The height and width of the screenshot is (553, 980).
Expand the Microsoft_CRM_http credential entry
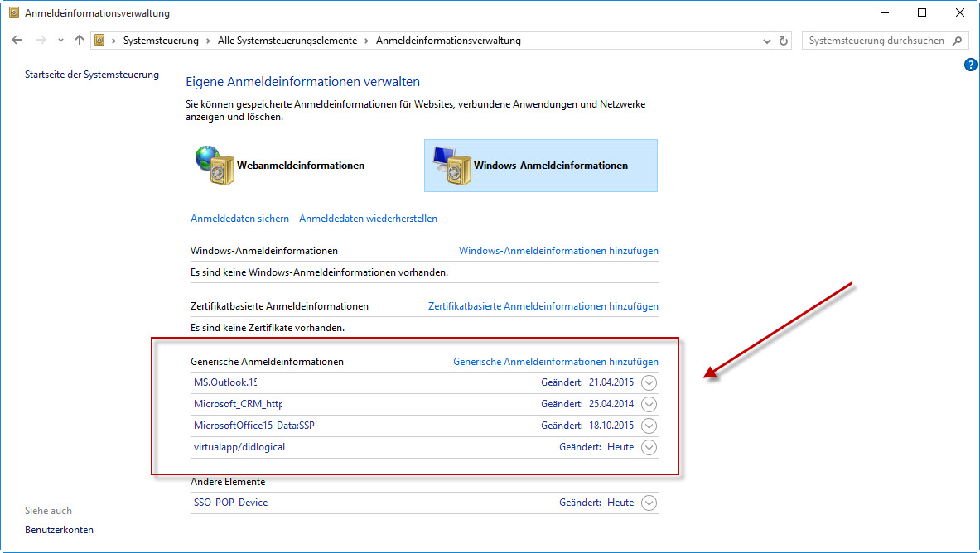tap(649, 404)
